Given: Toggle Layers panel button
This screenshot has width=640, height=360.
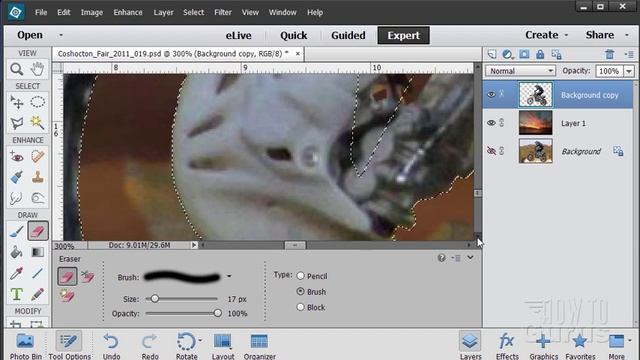Looking at the screenshot, I should pyautogui.click(x=470, y=345).
